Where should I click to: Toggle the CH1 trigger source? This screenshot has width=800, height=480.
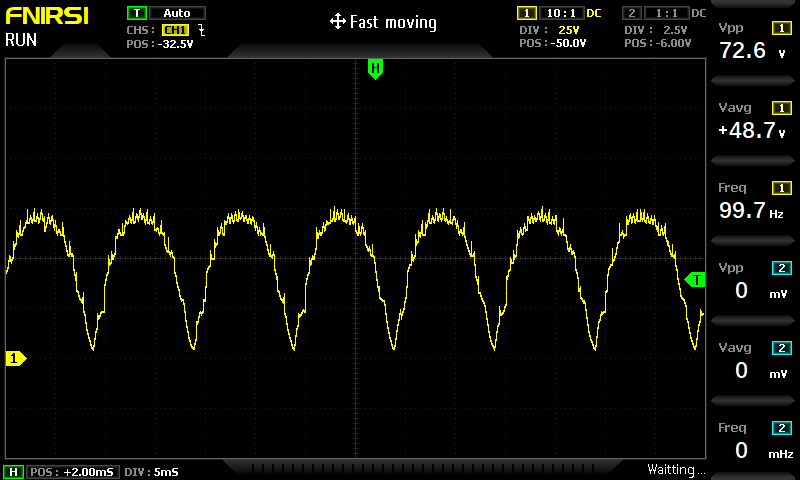(x=175, y=30)
